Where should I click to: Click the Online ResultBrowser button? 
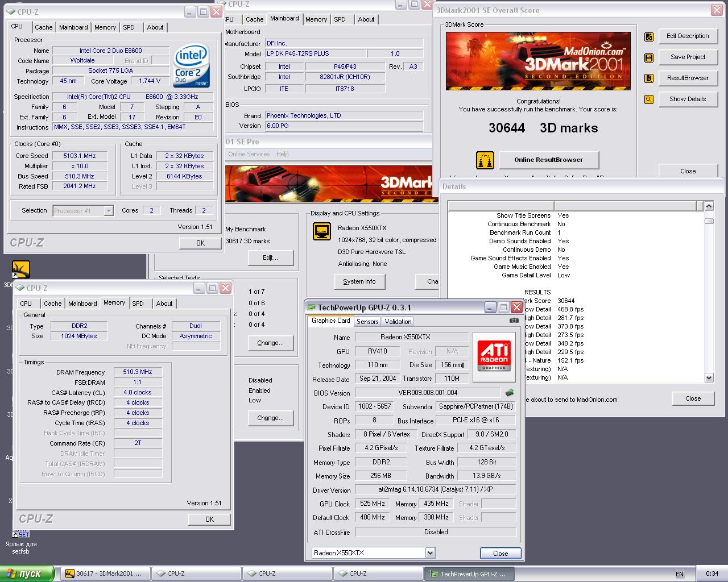549,160
